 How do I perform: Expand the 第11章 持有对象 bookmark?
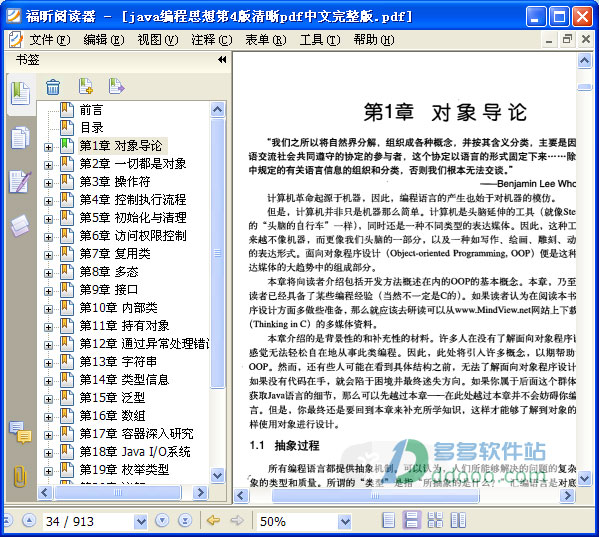tap(48, 327)
